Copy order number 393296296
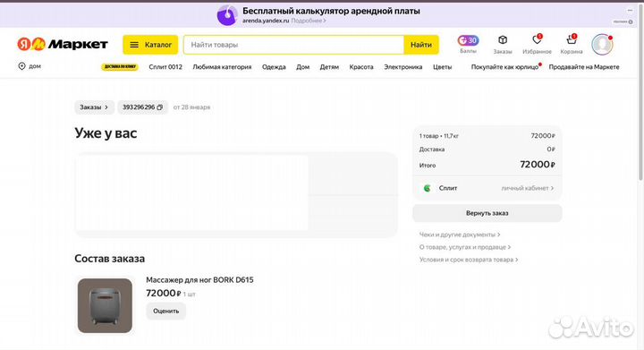The width and height of the screenshot is (644, 350). pyautogui.click(x=160, y=107)
